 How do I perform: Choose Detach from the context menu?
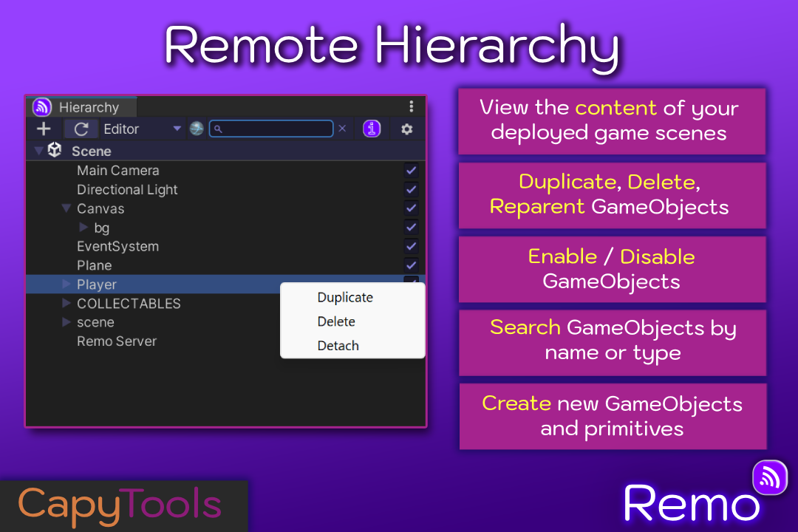pyautogui.click(x=352, y=346)
